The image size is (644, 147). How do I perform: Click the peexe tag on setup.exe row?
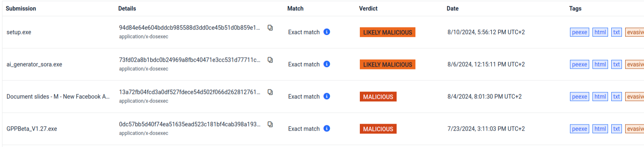579,32
